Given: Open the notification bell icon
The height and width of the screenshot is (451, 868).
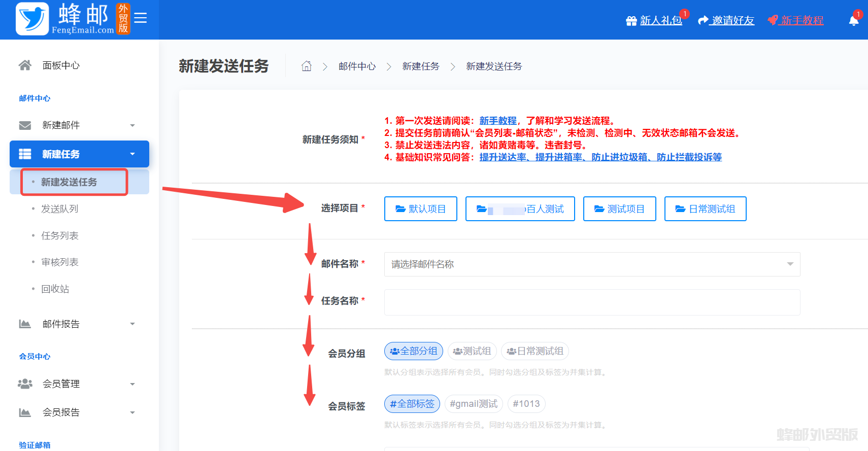Looking at the screenshot, I should click(x=853, y=20).
